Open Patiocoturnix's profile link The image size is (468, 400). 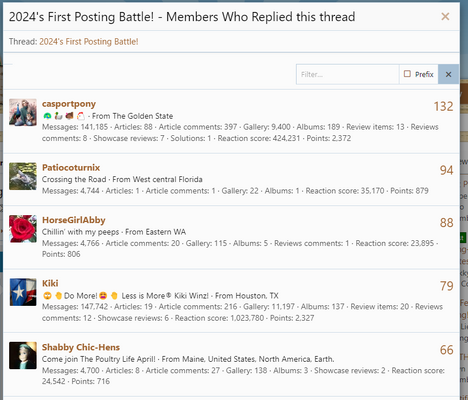[71, 167]
